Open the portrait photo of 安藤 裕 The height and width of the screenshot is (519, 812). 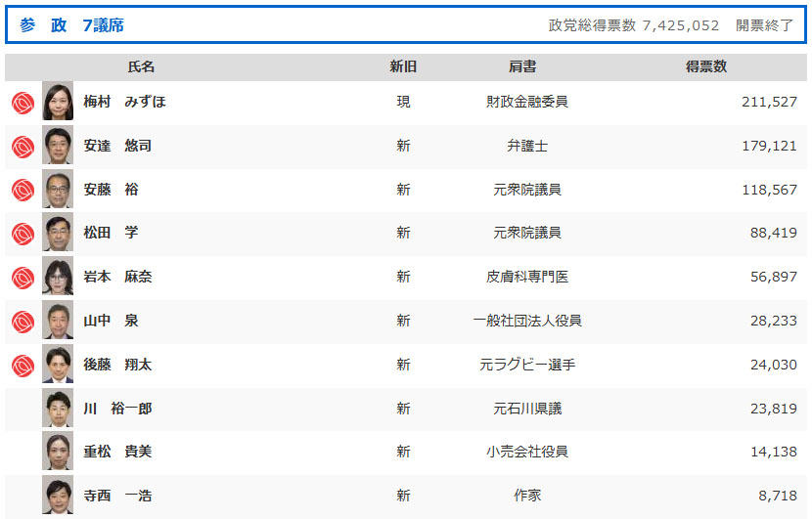(58, 190)
